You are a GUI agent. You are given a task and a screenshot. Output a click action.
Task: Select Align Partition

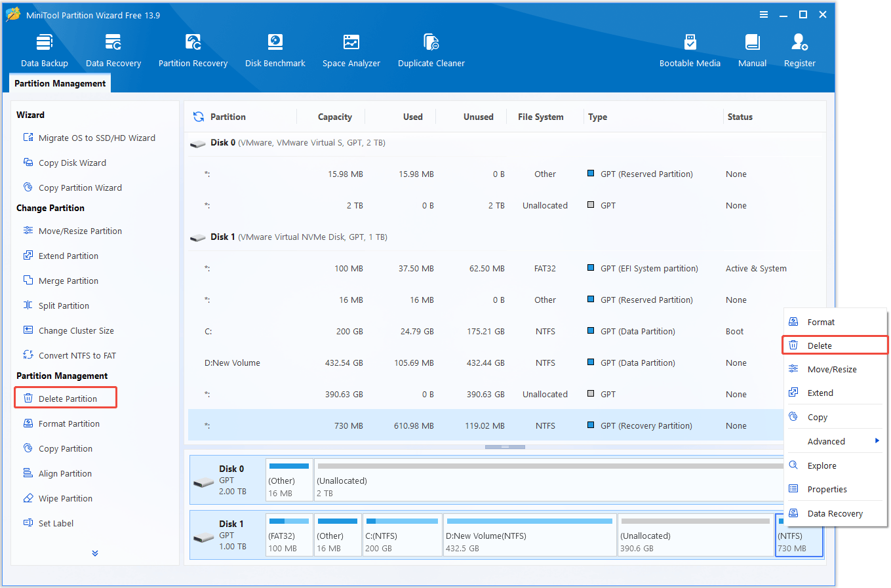(x=58, y=473)
